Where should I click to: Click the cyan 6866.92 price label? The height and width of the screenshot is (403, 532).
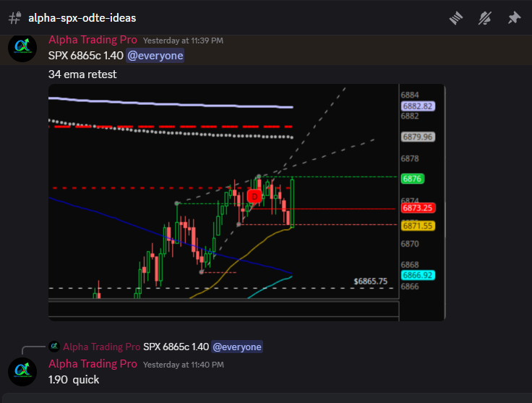(x=418, y=275)
